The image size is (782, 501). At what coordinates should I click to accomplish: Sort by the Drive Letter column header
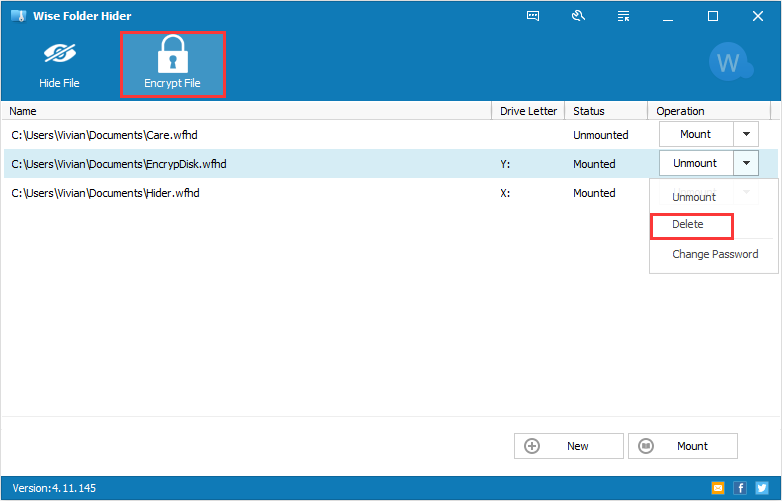[528, 111]
